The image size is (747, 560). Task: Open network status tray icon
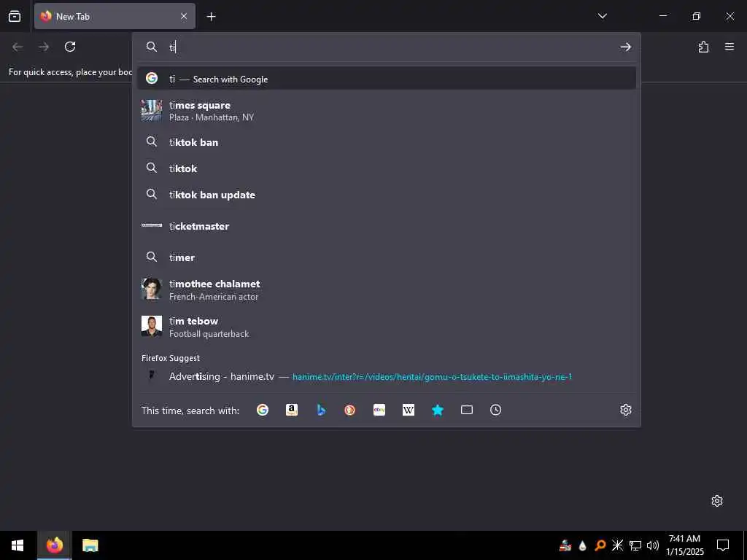click(635, 545)
